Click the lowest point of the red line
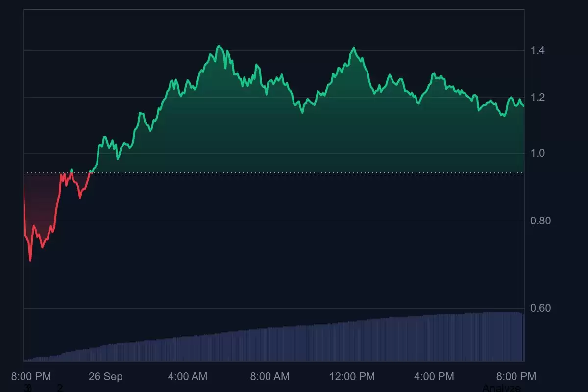The image size is (588, 392). [x=30, y=260]
